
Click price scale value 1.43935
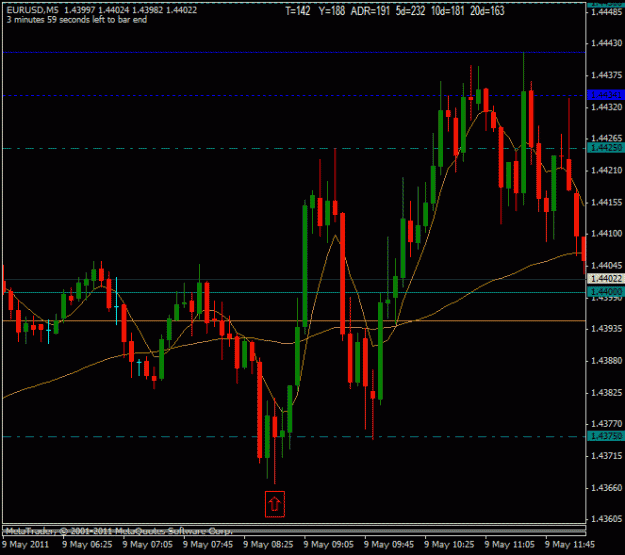pyautogui.click(x=607, y=329)
